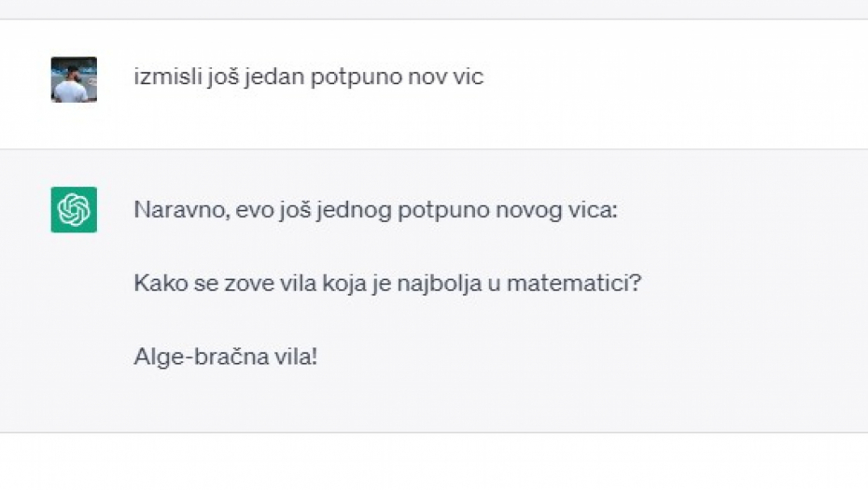Screen dimensions: 868x490
Task: Click the word "vic" ending the user prompt
Action: tap(469, 77)
